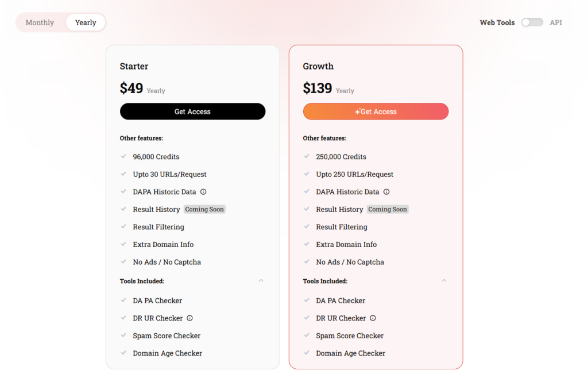Viewport: 588px width, 382px height.
Task: Select Yearly billing option
Action: (86, 22)
